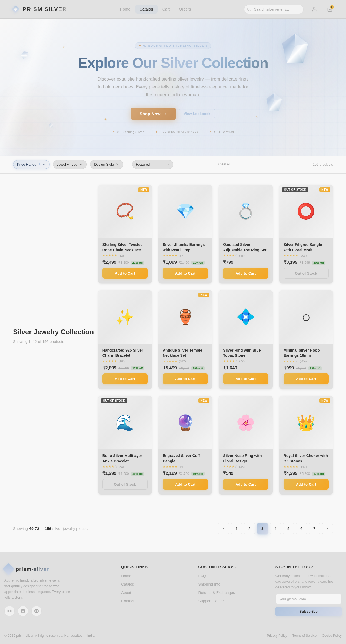Click Clear All filters link
346x644 pixels.
tap(224, 164)
